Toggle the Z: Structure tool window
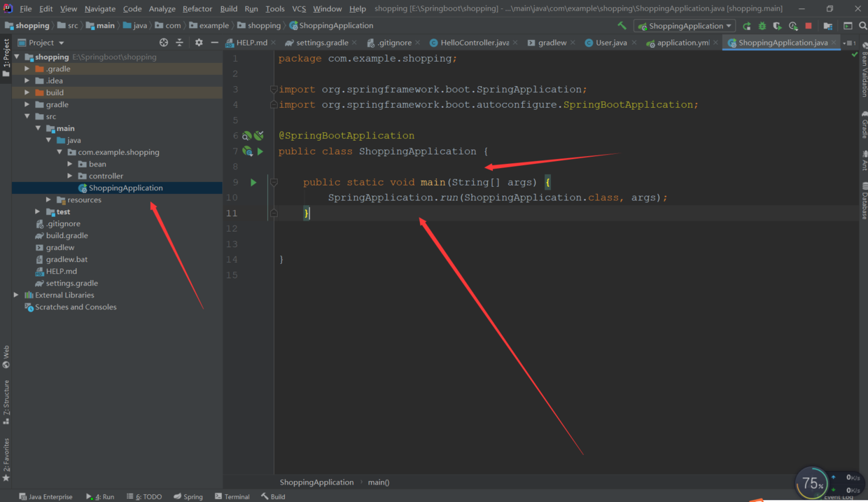The width and height of the screenshot is (868, 502). 6,402
